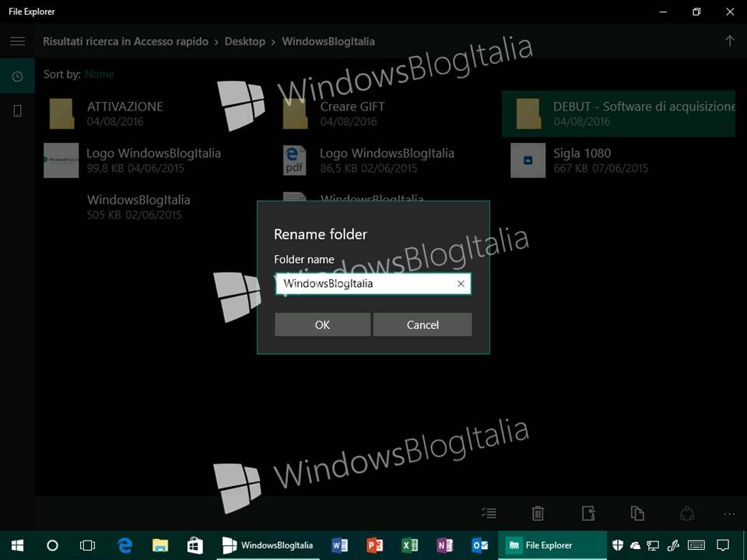Image resolution: width=747 pixels, height=560 pixels.
Task: Open the Sigla 1080 file thumbnail
Action: click(x=528, y=160)
